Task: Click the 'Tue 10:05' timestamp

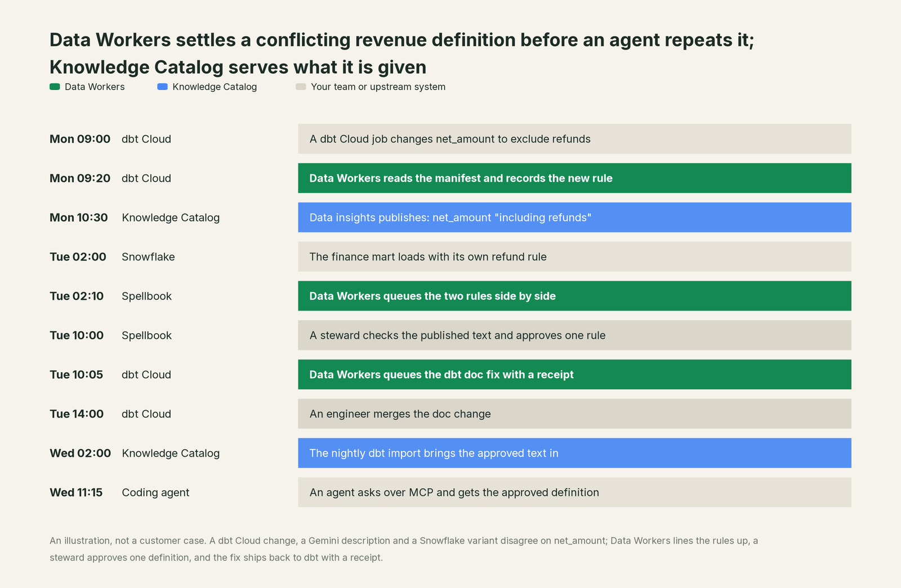Action: (77, 375)
